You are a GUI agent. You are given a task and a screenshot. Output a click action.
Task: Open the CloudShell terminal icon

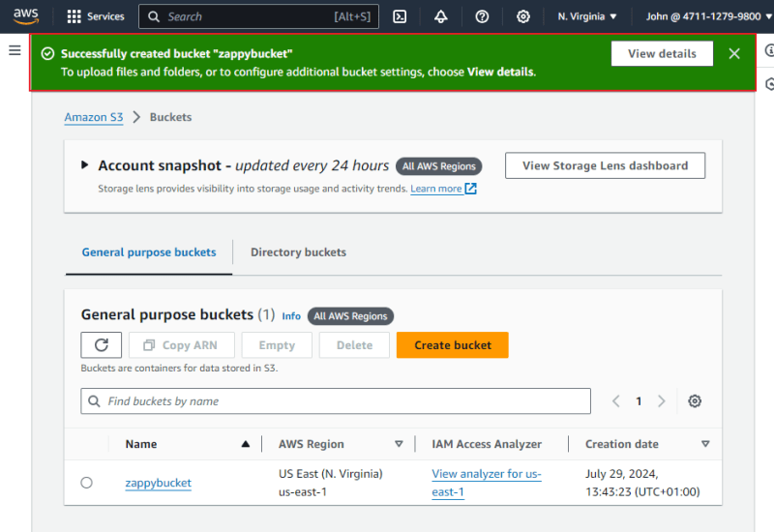click(400, 16)
